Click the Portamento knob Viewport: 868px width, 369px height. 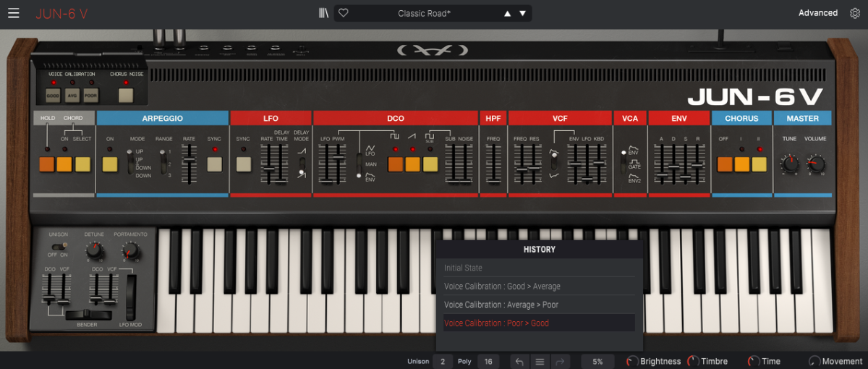[130, 251]
